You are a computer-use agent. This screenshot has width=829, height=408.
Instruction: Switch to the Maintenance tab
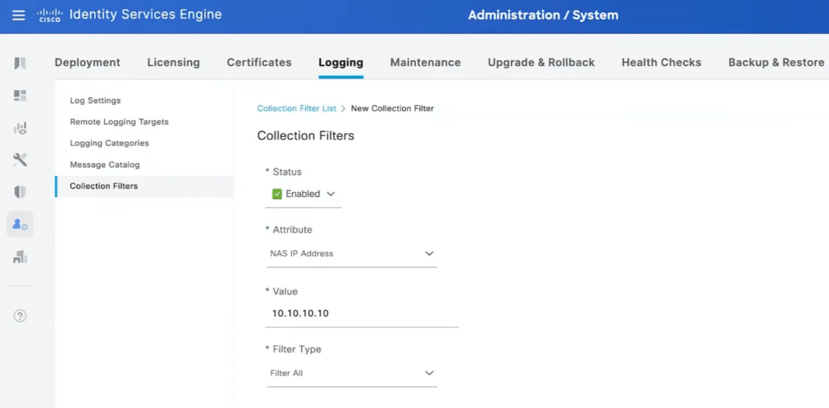coord(426,62)
